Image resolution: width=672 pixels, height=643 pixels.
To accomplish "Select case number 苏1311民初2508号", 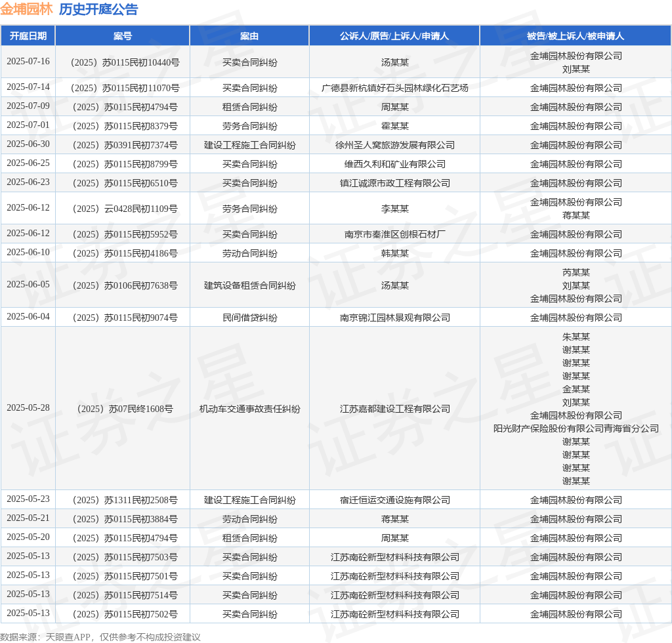I will (125, 501).
